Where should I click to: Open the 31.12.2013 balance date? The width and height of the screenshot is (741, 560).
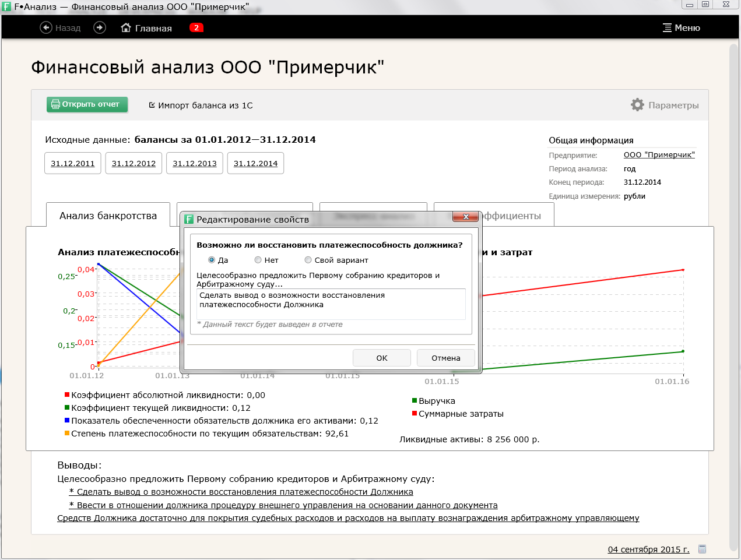pyautogui.click(x=195, y=163)
